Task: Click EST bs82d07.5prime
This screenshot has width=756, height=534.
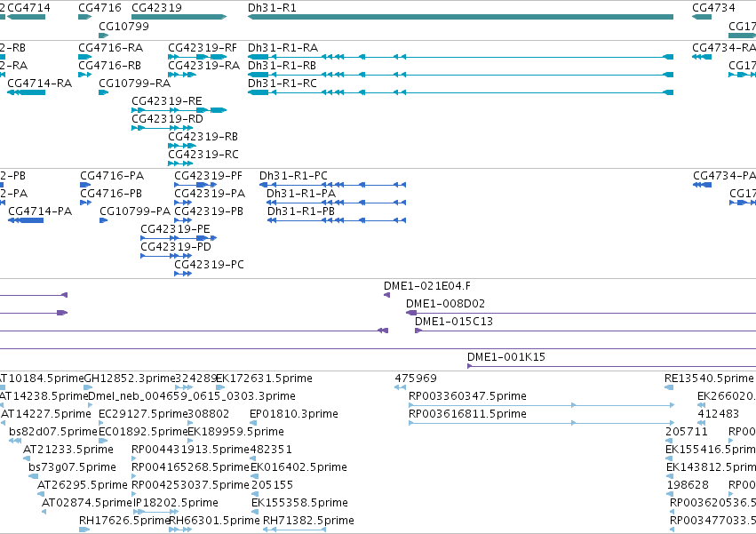Action: click(53, 432)
